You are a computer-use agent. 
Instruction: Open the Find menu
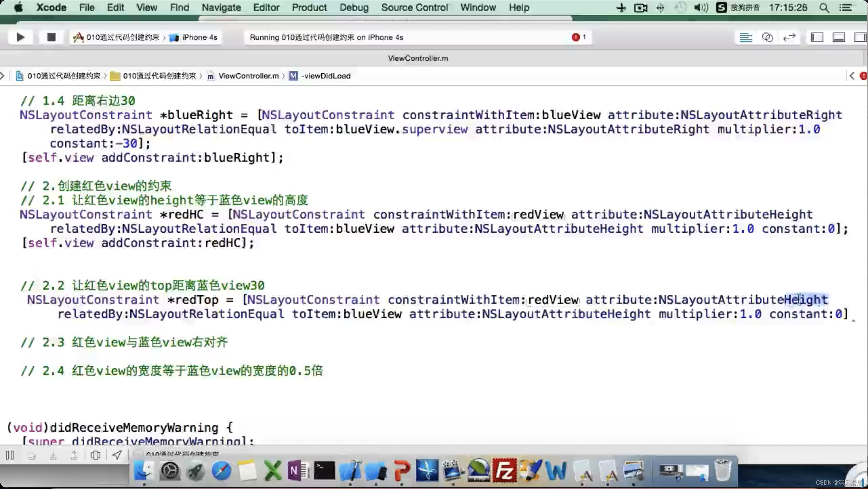click(x=180, y=7)
